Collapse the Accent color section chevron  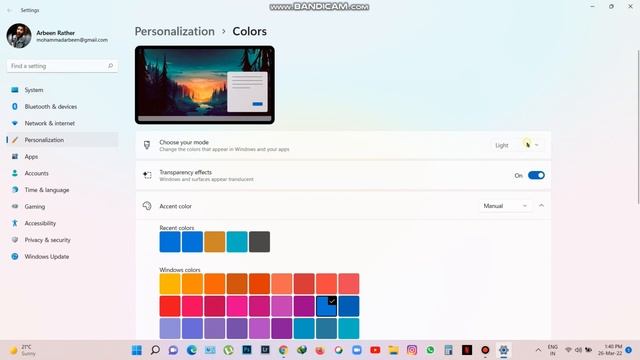541,206
